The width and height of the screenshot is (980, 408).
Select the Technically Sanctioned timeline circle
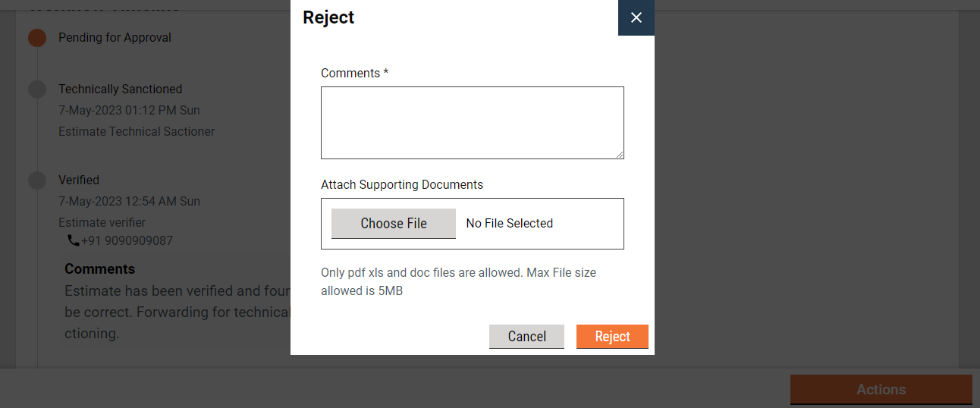pyautogui.click(x=37, y=89)
